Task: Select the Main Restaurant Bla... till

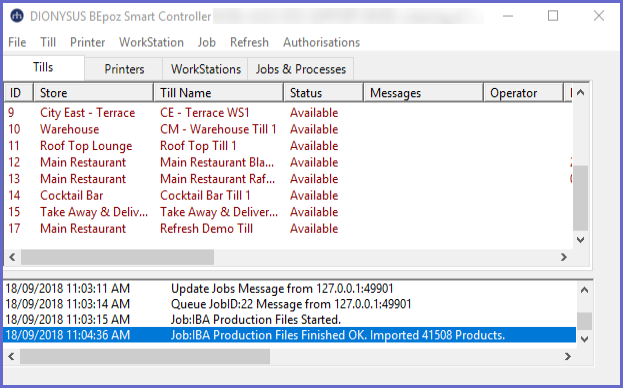Action: (x=217, y=162)
